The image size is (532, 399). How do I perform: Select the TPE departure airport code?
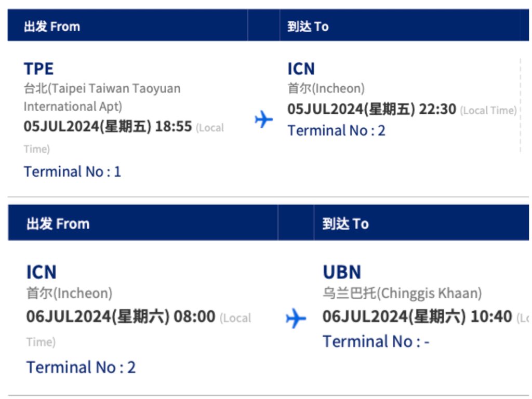(x=38, y=69)
